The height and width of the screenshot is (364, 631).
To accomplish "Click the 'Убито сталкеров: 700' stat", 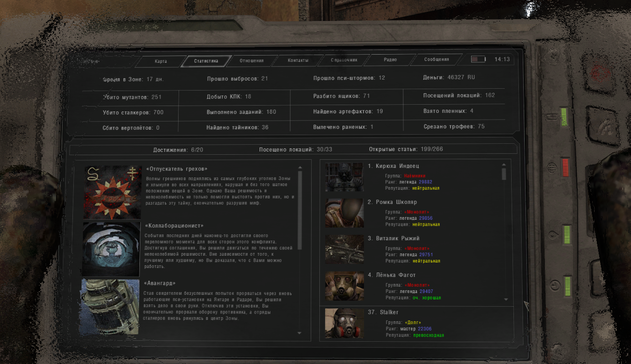I will (x=133, y=112).
